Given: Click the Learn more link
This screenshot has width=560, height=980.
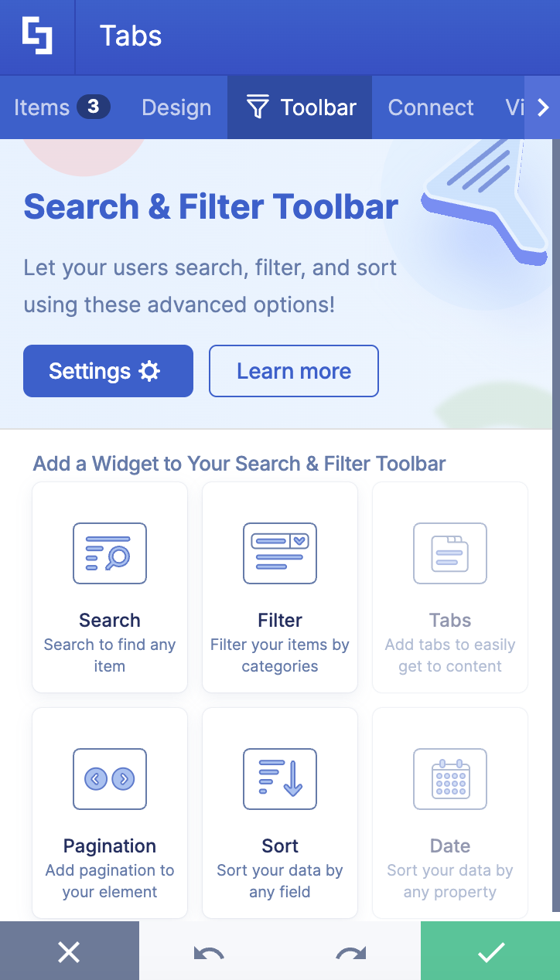Looking at the screenshot, I should point(293,371).
